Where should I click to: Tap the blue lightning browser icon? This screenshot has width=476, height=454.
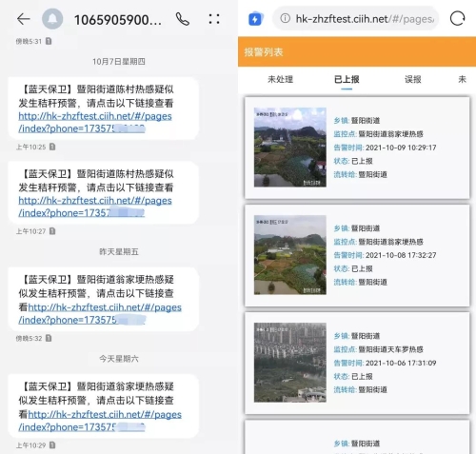pyautogui.click(x=255, y=19)
